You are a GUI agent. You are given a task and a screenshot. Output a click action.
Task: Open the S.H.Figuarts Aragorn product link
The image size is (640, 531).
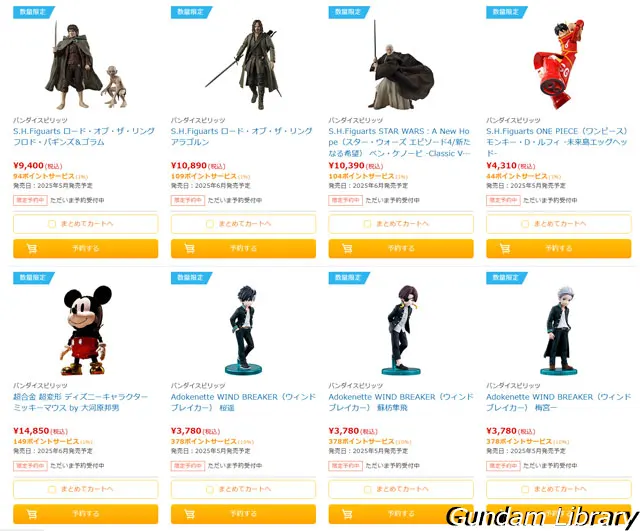coord(242,136)
